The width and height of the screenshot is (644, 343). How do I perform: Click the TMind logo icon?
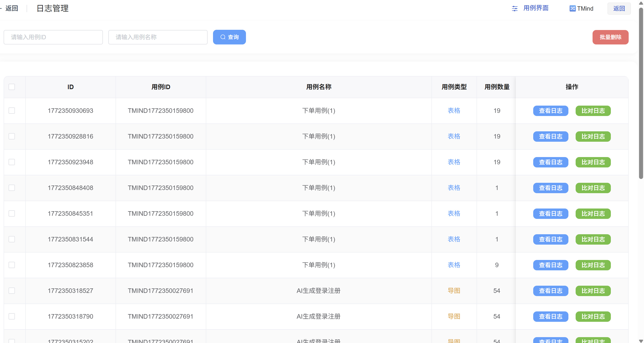click(x=572, y=9)
